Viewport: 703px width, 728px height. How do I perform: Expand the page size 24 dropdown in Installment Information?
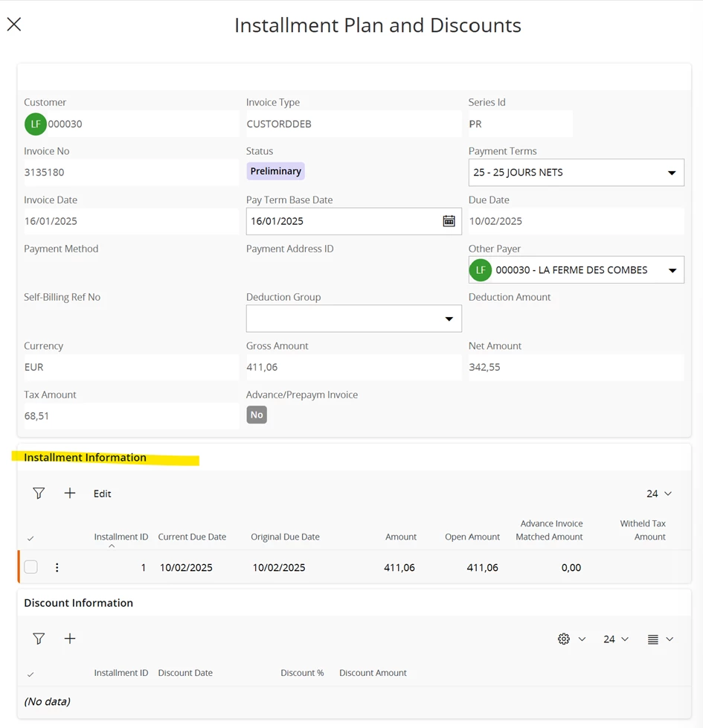point(659,494)
